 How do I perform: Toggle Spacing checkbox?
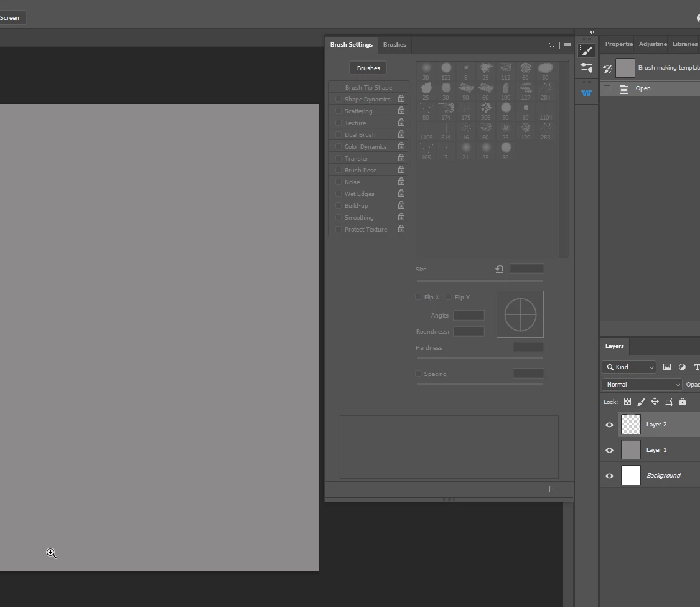[x=418, y=374]
